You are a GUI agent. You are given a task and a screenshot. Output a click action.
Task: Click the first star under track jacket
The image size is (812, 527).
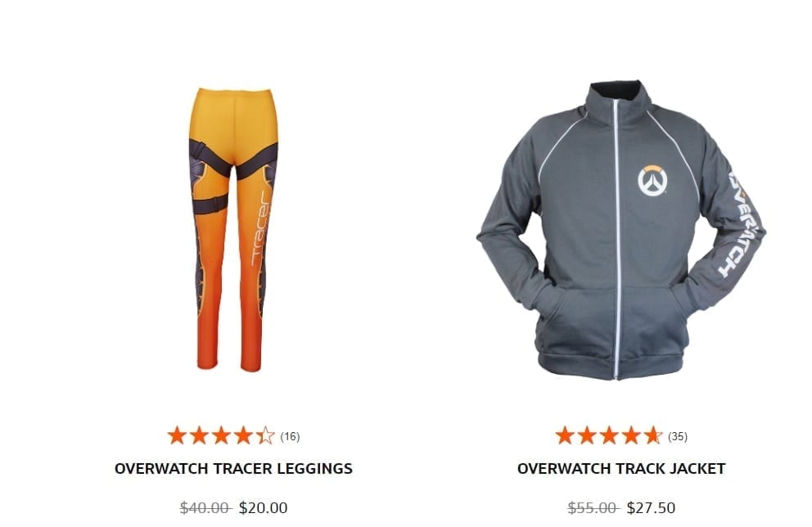coord(565,436)
